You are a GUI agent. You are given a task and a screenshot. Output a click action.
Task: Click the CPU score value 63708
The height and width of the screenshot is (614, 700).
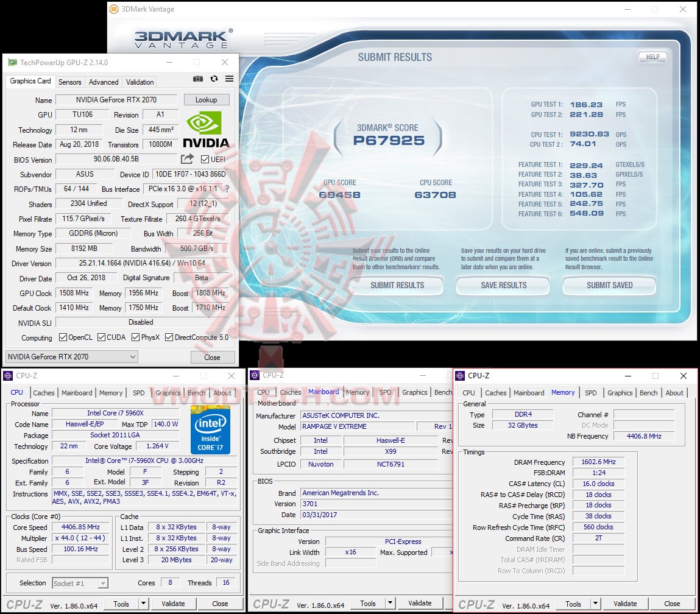coord(435,195)
